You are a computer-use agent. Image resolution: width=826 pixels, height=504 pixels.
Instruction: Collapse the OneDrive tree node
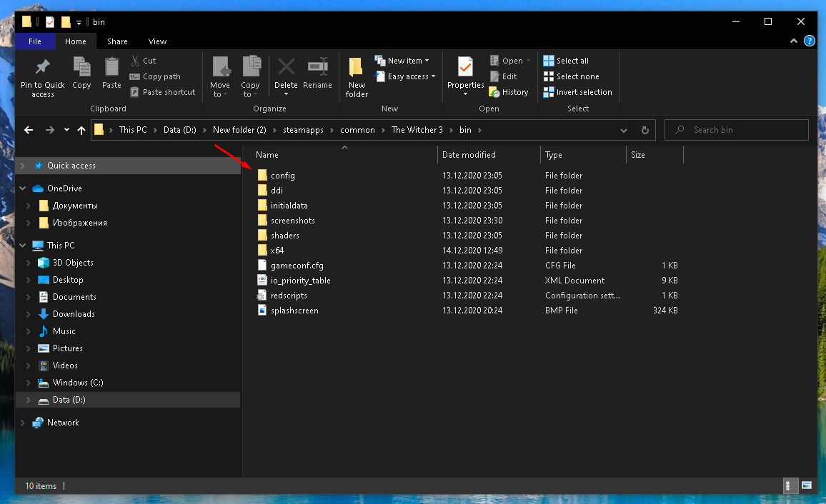23,188
